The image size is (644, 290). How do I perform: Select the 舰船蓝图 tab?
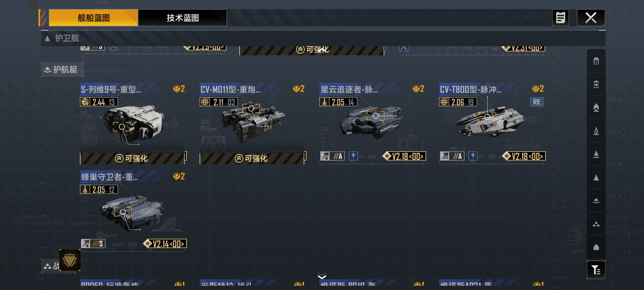click(93, 18)
